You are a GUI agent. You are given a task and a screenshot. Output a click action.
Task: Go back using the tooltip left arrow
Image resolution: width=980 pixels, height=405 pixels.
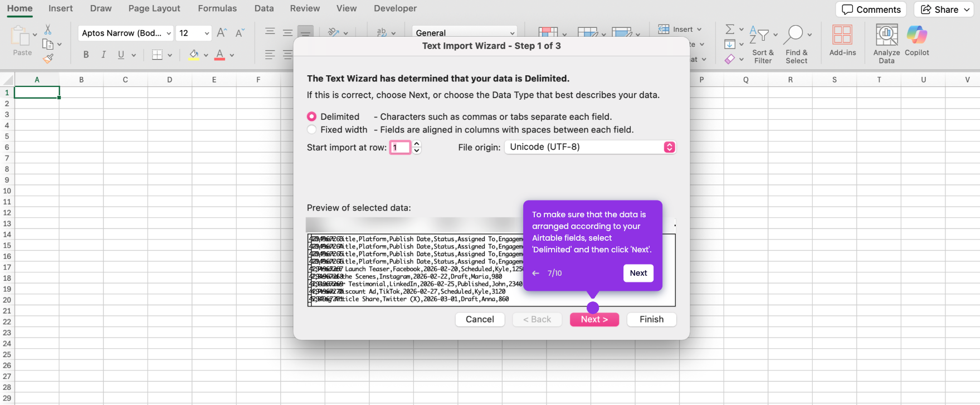[536, 273]
